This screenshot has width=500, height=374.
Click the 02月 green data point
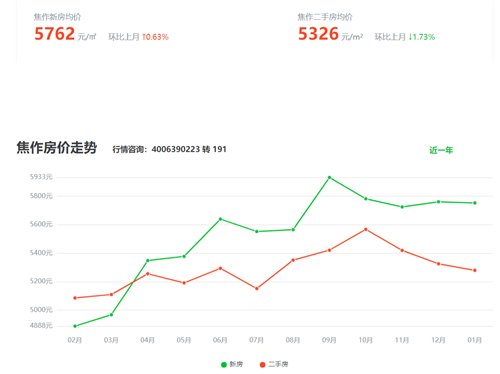pos(75,326)
